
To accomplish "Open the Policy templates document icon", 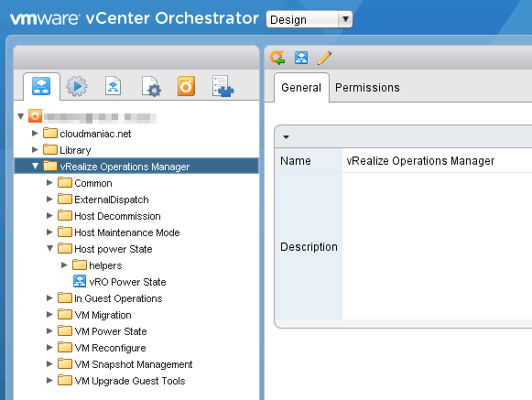I will (113, 86).
